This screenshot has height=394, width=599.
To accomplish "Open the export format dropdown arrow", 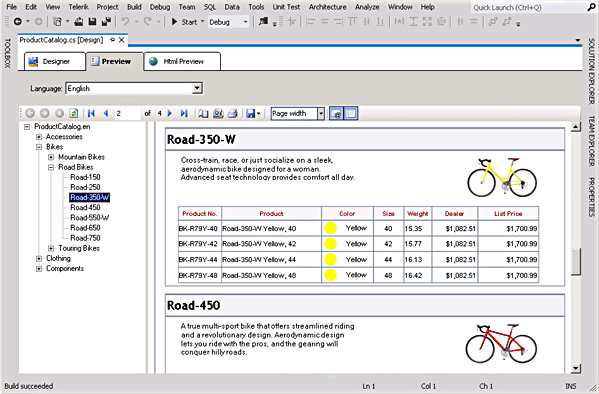I will (x=259, y=114).
